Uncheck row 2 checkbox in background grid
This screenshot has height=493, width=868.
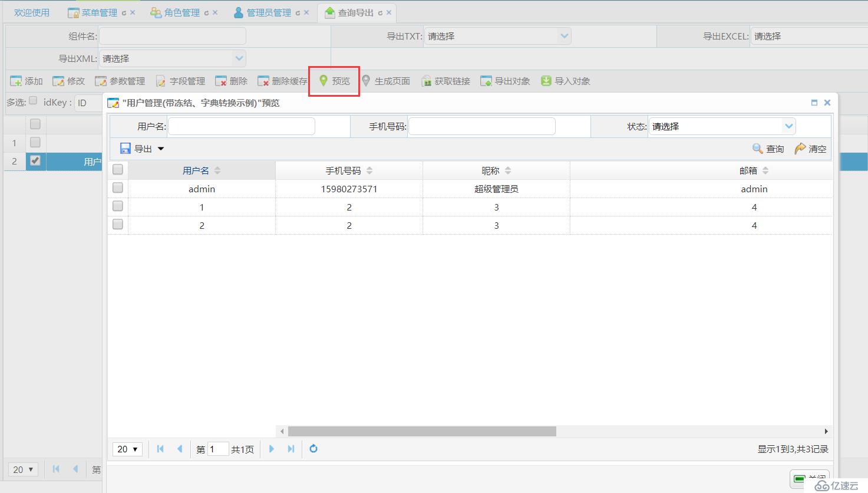coord(35,160)
